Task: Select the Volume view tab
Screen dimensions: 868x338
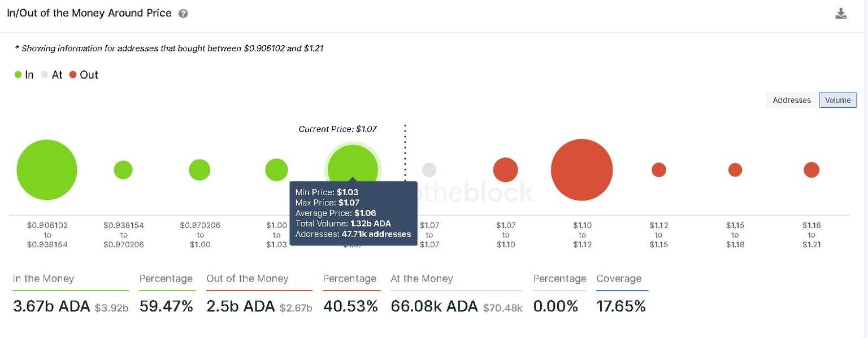Action: pos(837,100)
